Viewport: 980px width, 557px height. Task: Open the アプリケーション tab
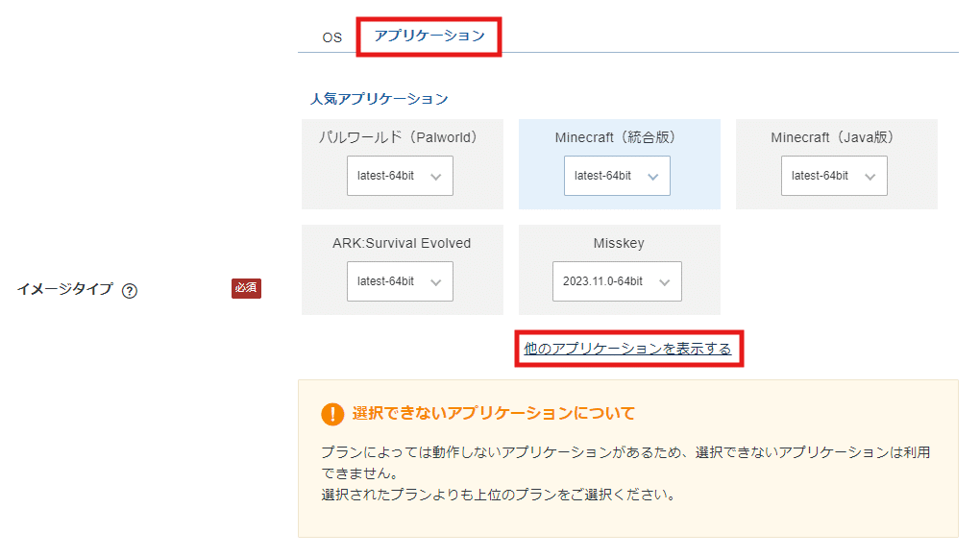(x=429, y=36)
